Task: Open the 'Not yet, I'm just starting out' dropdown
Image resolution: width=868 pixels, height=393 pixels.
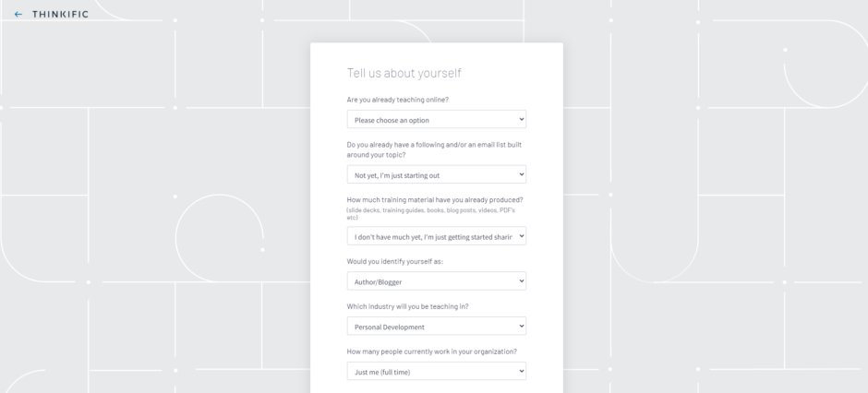Action: [436, 174]
